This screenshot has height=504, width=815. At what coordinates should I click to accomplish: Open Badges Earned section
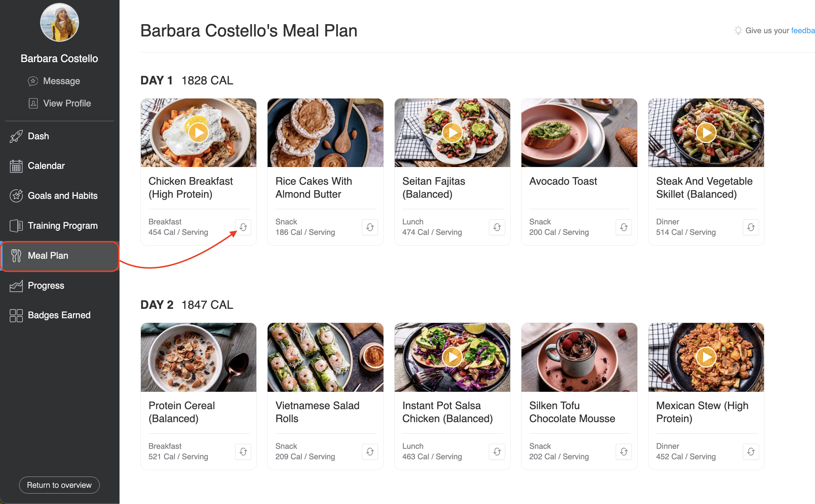(x=60, y=315)
